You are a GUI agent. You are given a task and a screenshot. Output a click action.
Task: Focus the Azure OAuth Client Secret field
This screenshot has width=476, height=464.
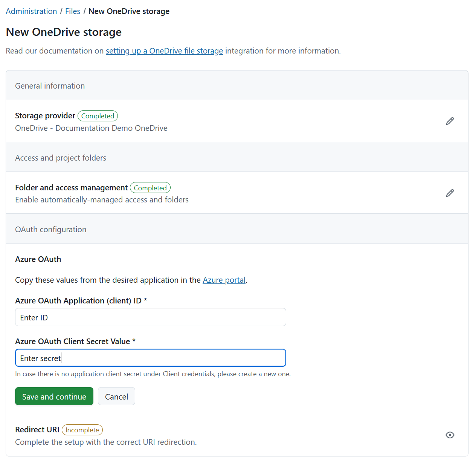pyautogui.click(x=150, y=358)
